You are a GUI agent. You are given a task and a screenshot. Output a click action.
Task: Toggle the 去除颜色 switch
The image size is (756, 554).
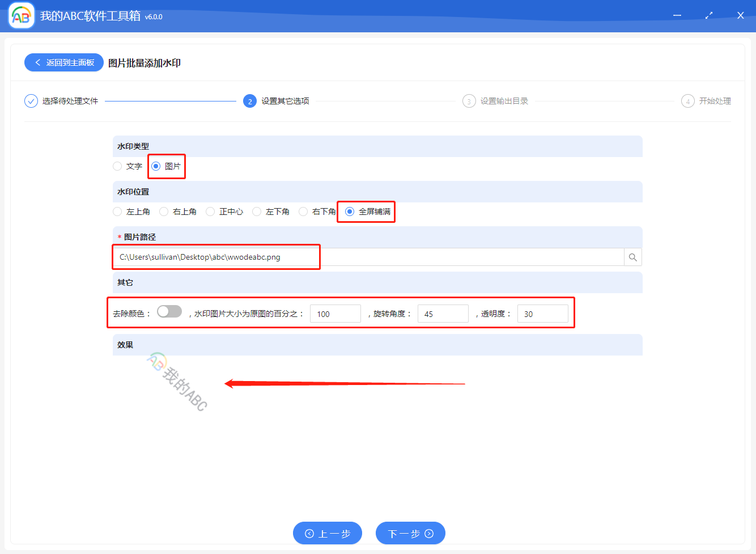pos(169,312)
